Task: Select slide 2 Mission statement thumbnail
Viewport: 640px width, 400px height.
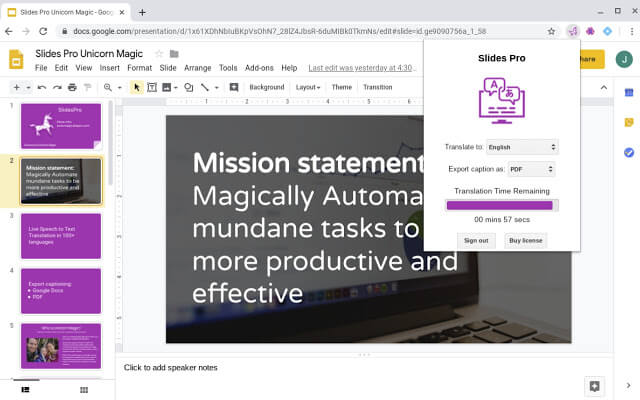Action: click(61, 181)
